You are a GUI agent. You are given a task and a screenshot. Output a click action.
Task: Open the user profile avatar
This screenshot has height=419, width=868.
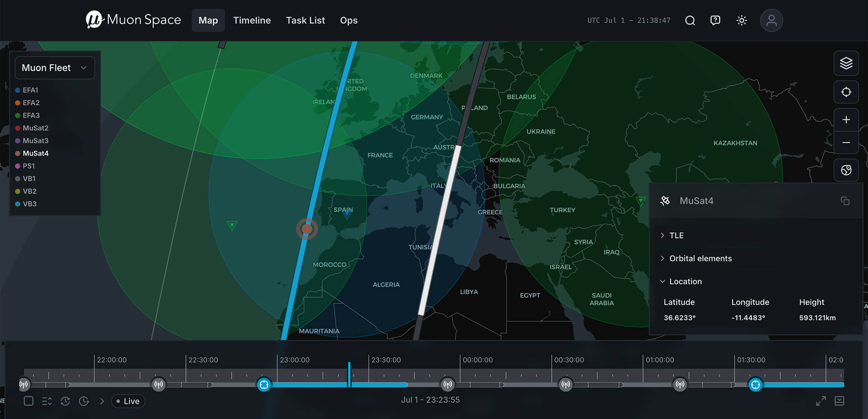pos(771,20)
